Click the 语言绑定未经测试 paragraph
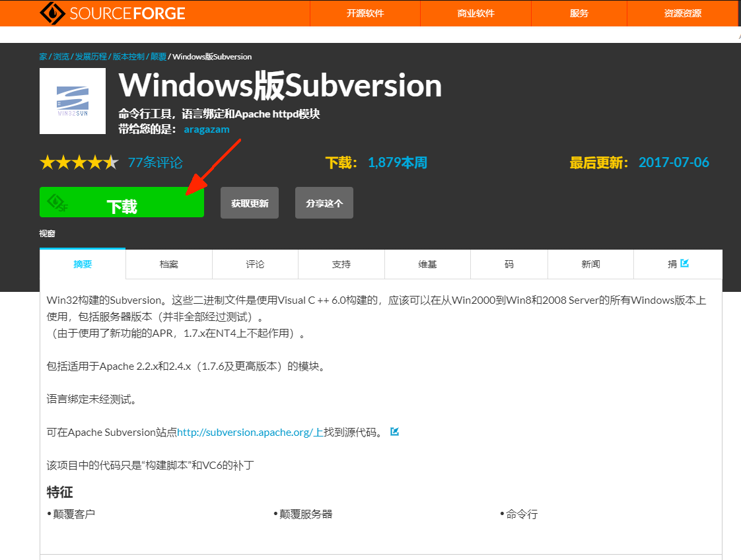741x560 pixels. (x=92, y=400)
